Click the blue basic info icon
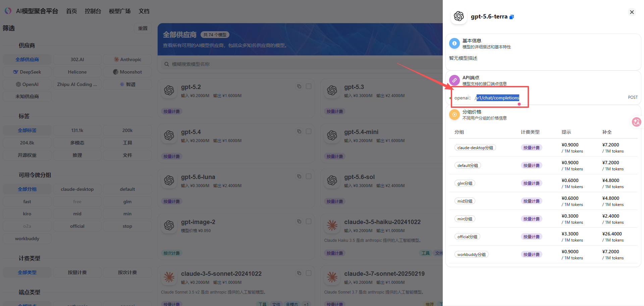The image size is (644, 306). pyautogui.click(x=454, y=43)
